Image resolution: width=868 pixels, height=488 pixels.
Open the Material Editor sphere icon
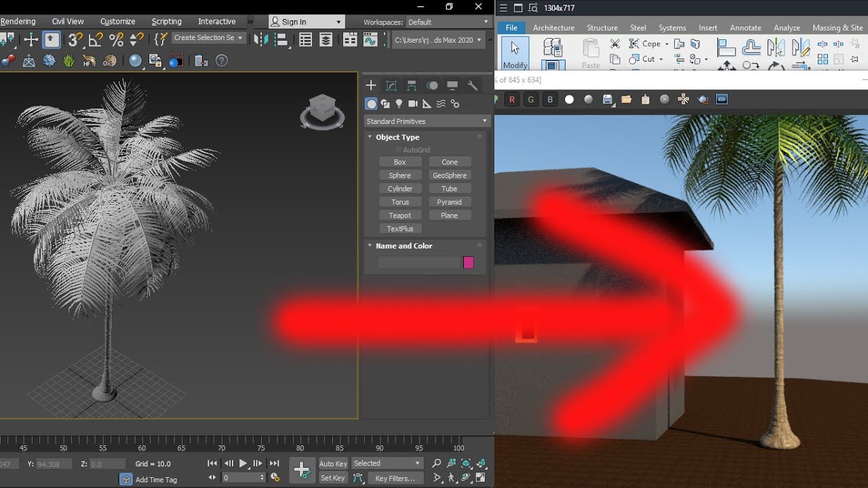(x=136, y=60)
